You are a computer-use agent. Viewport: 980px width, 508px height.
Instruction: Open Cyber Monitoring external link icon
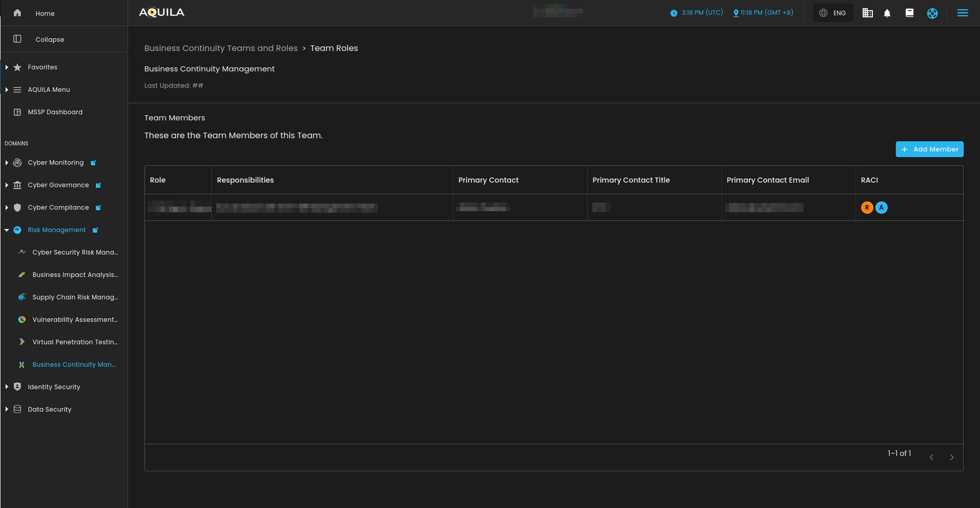pos(93,163)
